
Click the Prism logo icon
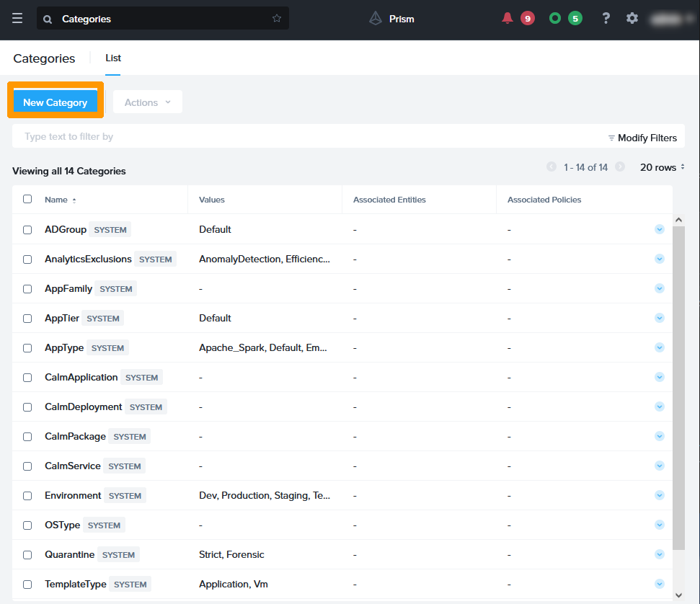pos(376,19)
